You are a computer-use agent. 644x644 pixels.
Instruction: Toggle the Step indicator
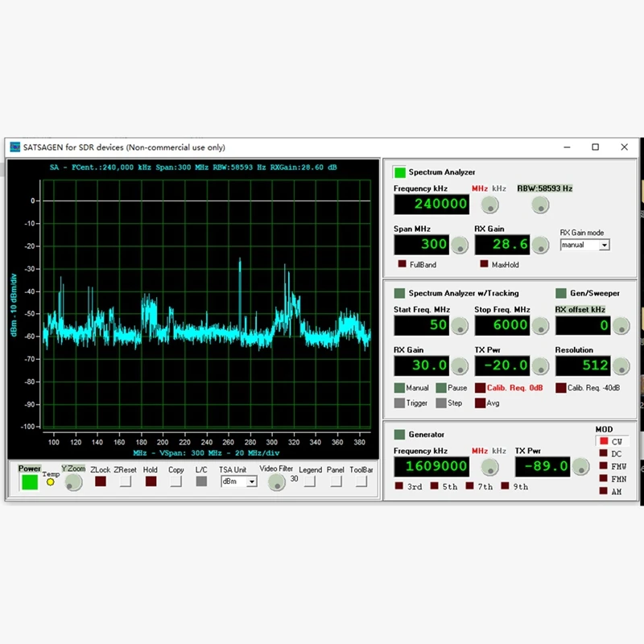click(x=441, y=403)
